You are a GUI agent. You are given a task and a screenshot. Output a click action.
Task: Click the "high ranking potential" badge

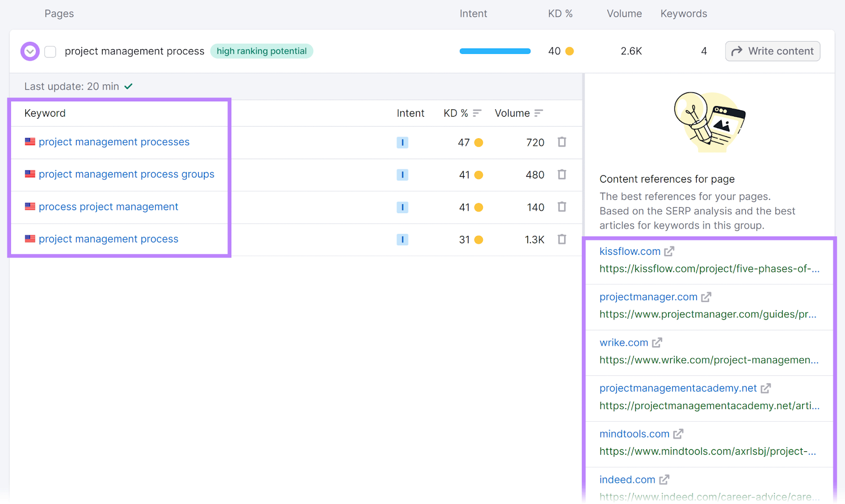coord(261,51)
